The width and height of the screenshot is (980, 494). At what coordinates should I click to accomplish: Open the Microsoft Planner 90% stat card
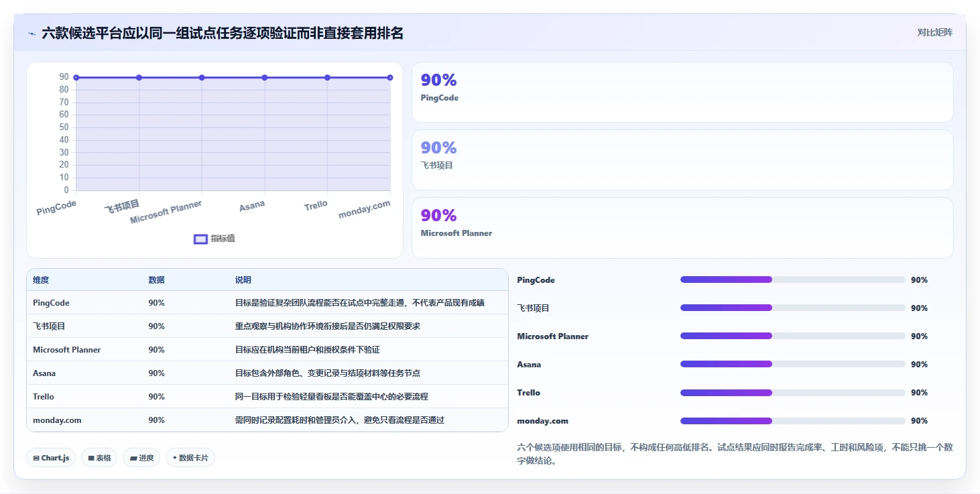tap(682, 228)
